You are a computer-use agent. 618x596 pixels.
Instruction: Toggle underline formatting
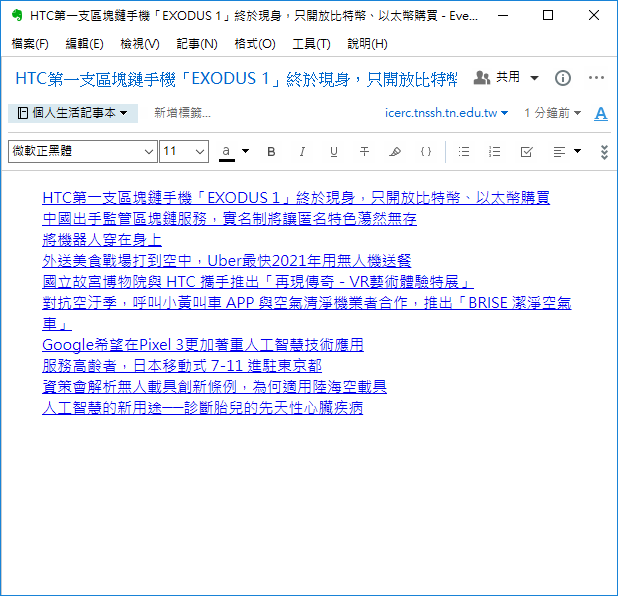[333, 152]
